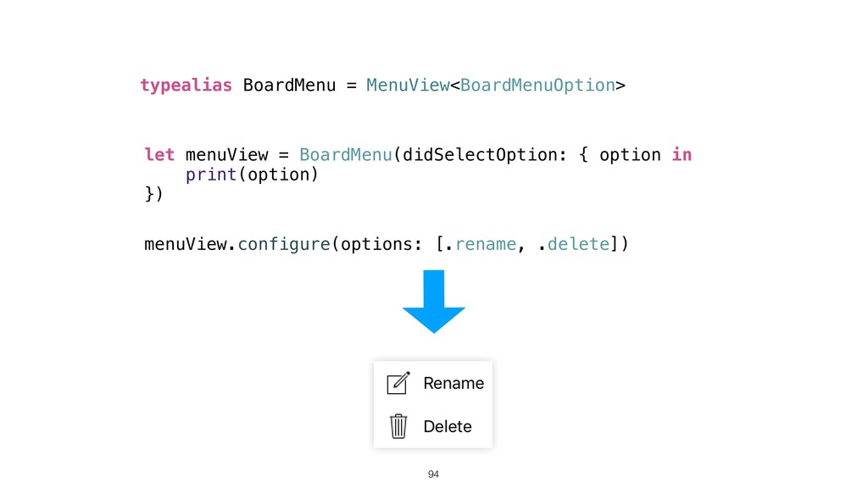Click the BoardMenu initializer call

point(345,155)
